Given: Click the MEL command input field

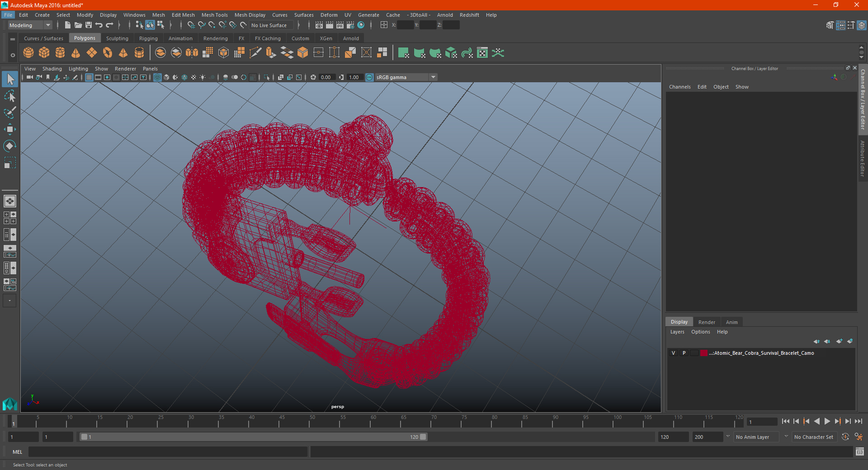Looking at the screenshot, I should (x=168, y=452).
